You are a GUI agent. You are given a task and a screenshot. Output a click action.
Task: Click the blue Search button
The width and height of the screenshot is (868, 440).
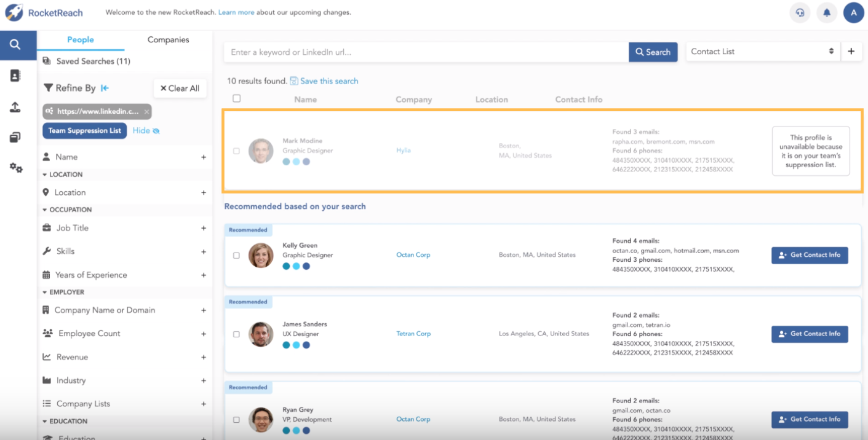point(653,52)
